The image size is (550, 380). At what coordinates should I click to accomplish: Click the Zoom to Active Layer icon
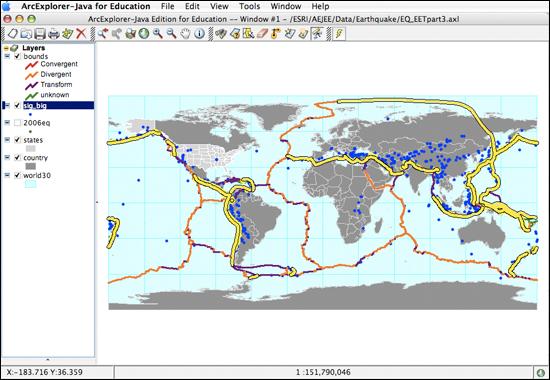[x=130, y=34]
